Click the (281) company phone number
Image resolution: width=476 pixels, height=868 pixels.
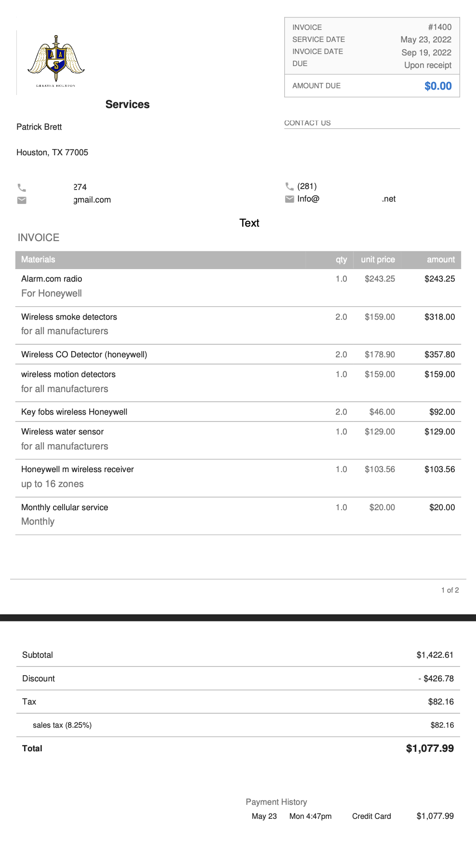point(307,186)
